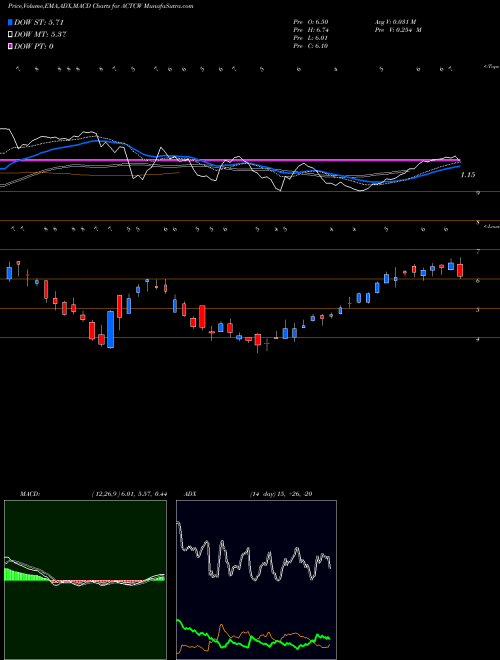Click the chart title mentioning MunafaSutra.com

pyautogui.click(x=101, y=7)
